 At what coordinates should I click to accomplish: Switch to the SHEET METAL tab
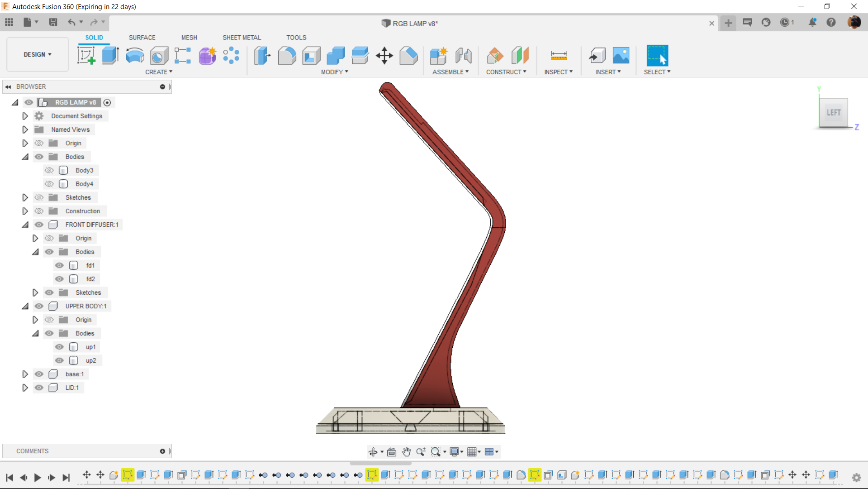click(242, 38)
